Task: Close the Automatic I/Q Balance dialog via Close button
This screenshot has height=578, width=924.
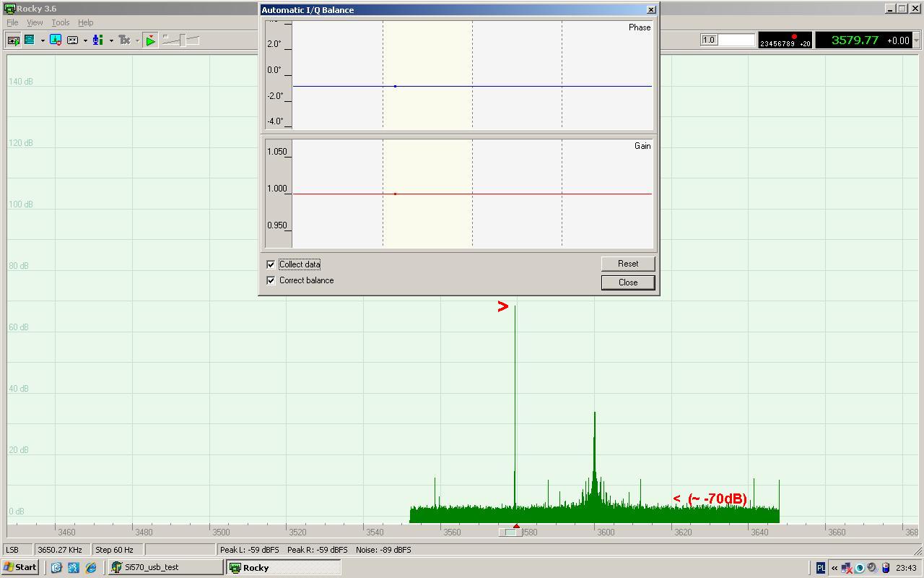Action: [627, 282]
